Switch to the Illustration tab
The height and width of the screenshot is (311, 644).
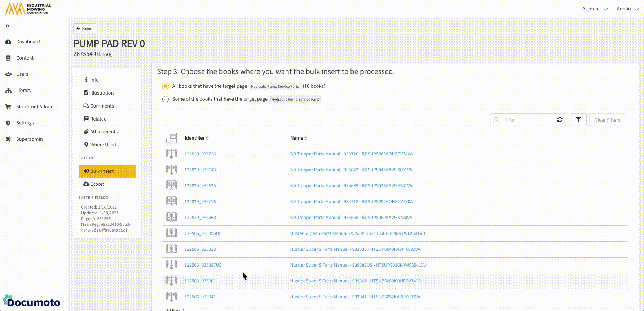pos(102,93)
